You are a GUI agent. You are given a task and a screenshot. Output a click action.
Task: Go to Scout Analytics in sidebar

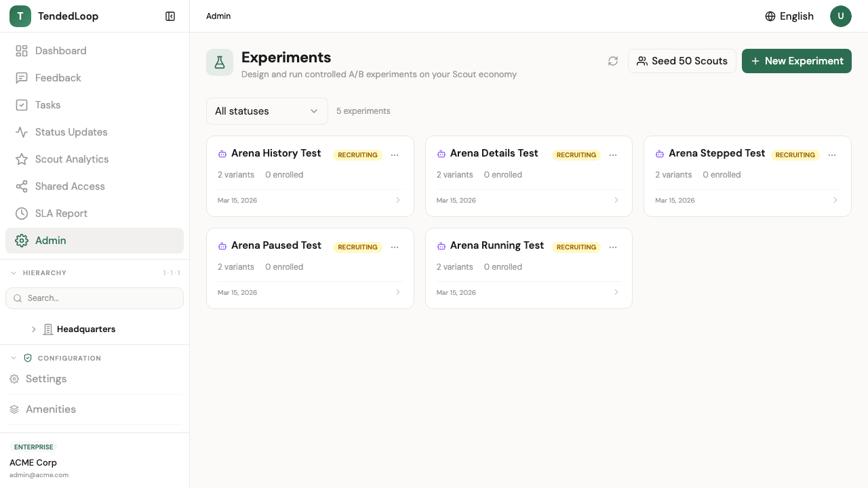[x=72, y=159]
